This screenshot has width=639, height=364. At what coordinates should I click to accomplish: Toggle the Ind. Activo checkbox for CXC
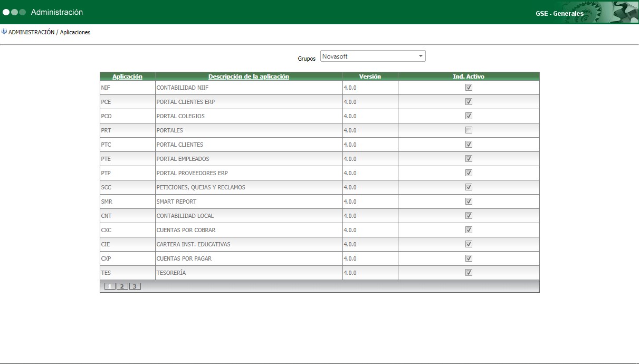pos(469,230)
